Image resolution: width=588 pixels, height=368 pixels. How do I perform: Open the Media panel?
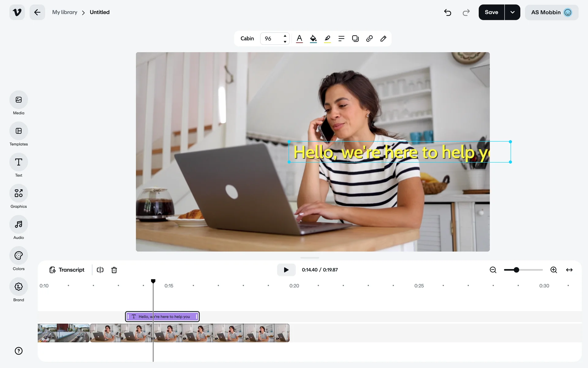click(x=18, y=100)
